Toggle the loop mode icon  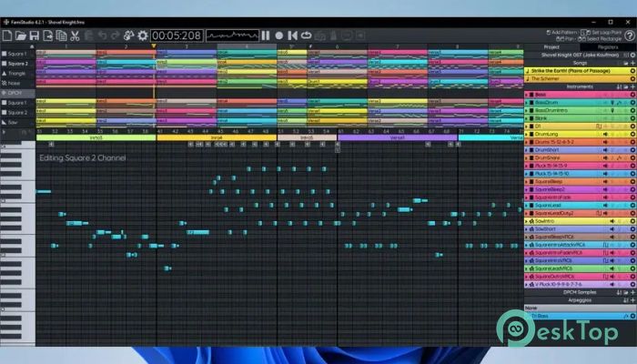[307, 35]
